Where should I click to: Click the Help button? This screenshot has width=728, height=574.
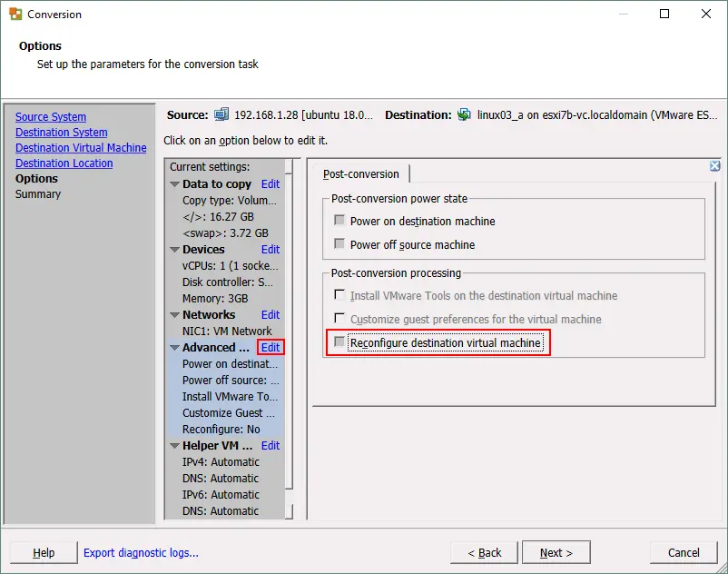(44, 552)
